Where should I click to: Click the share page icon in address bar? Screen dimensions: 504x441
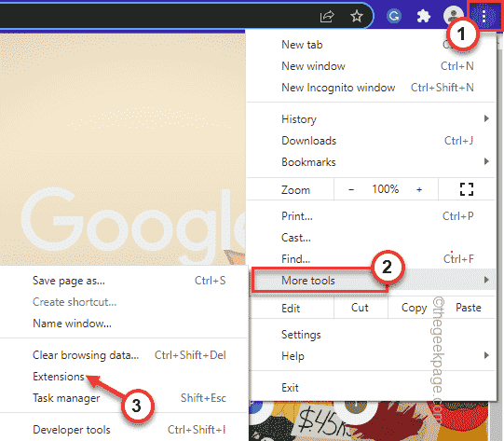[x=327, y=16]
